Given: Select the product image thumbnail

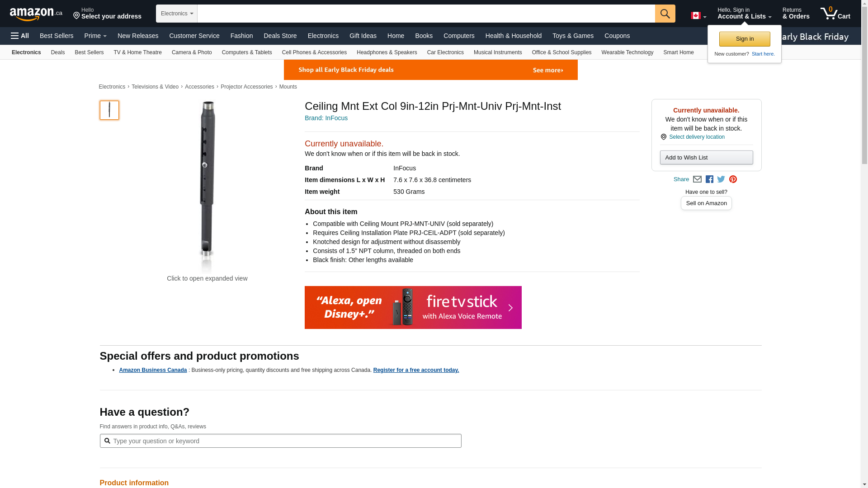Looking at the screenshot, I should click(x=109, y=110).
